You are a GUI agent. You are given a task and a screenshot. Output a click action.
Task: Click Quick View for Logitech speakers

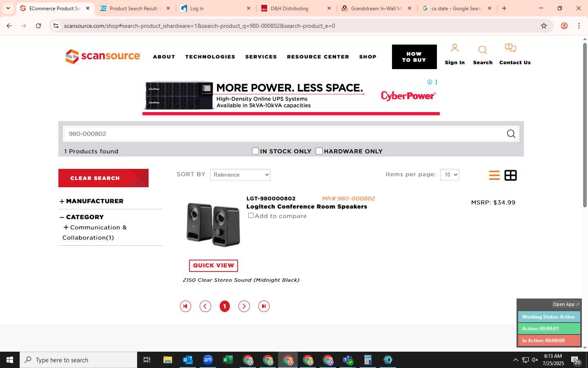coord(214,265)
